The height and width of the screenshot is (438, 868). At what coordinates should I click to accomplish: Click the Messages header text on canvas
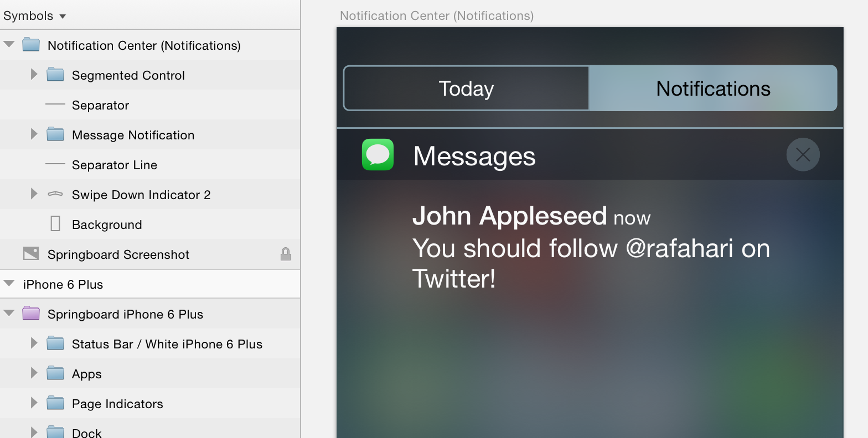coord(474,156)
